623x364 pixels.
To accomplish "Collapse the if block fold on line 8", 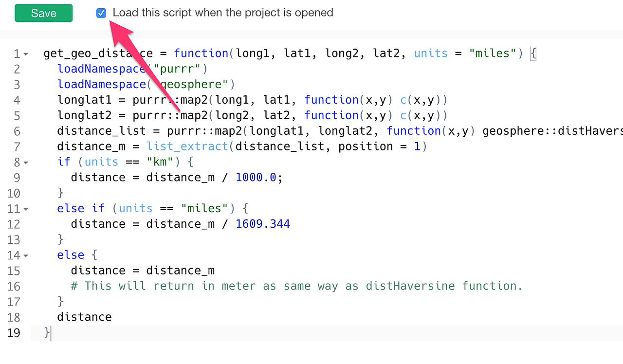I will 25,163.
